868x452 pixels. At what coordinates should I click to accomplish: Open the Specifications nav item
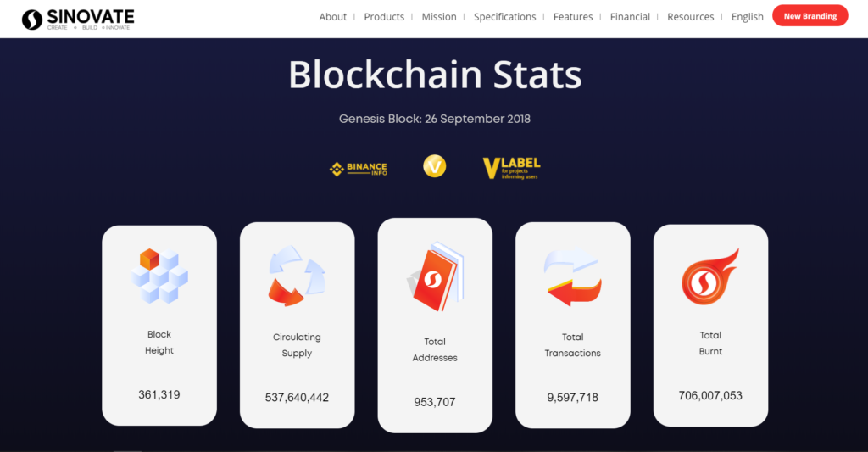[x=505, y=17]
